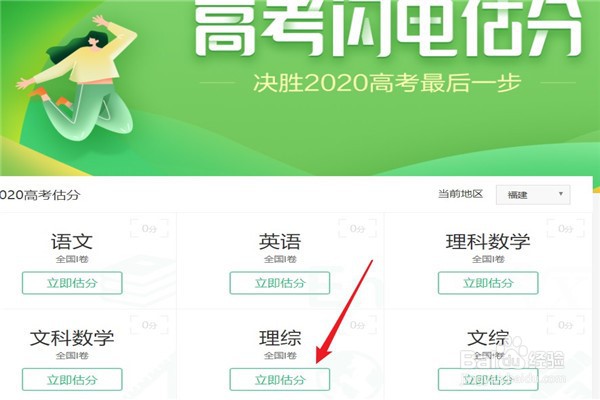Image resolution: width=600 pixels, height=400 pixels.
Task: Select the 理科数学 subject title
Action: [488, 242]
